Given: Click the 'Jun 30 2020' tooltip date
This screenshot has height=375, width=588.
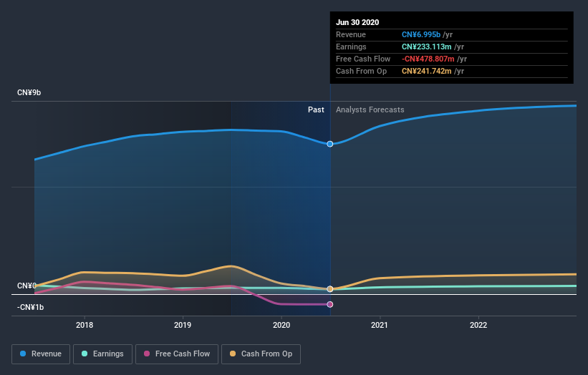Looking at the screenshot, I should tap(357, 22).
